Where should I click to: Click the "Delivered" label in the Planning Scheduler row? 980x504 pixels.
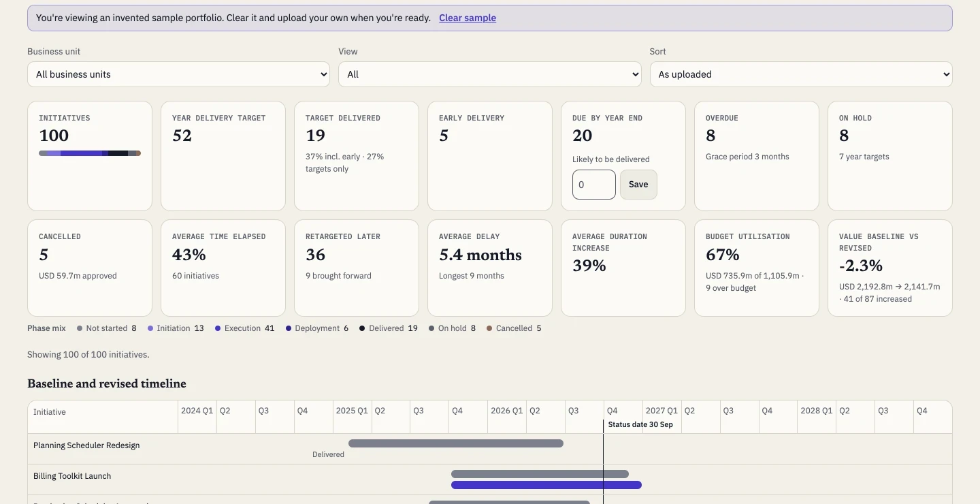(x=328, y=454)
